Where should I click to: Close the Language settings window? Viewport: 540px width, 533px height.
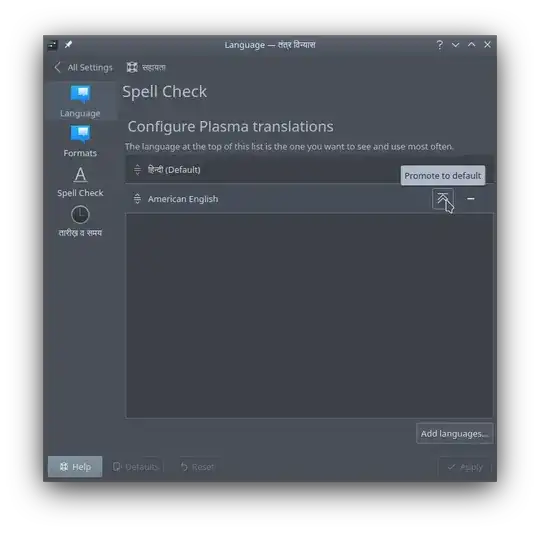487,45
